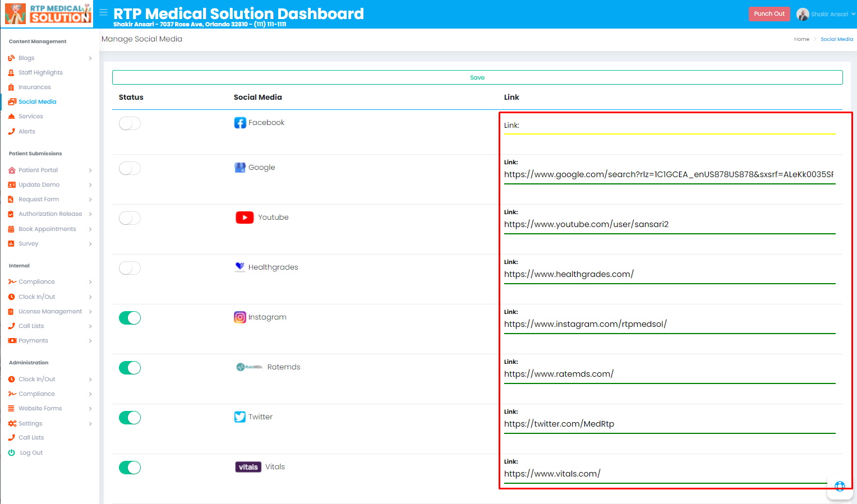Click the Log Out power icon
The width and height of the screenshot is (857, 504).
(x=11, y=452)
